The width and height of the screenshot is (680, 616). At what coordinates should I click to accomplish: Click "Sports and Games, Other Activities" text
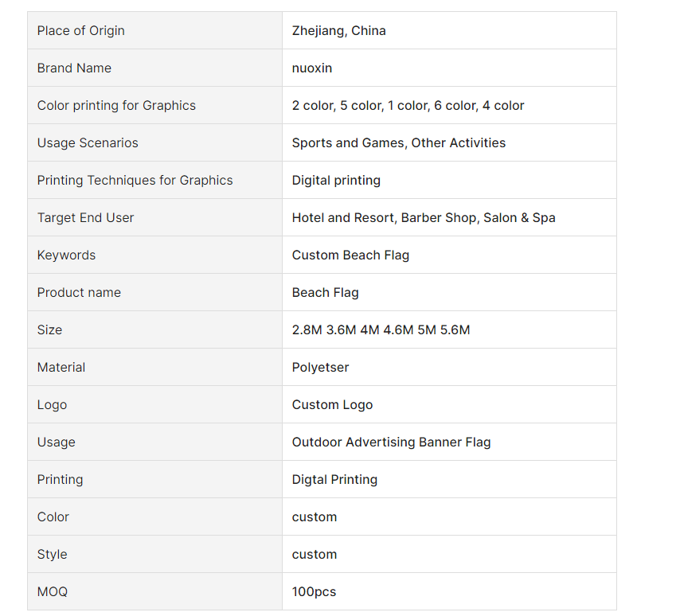click(398, 143)
